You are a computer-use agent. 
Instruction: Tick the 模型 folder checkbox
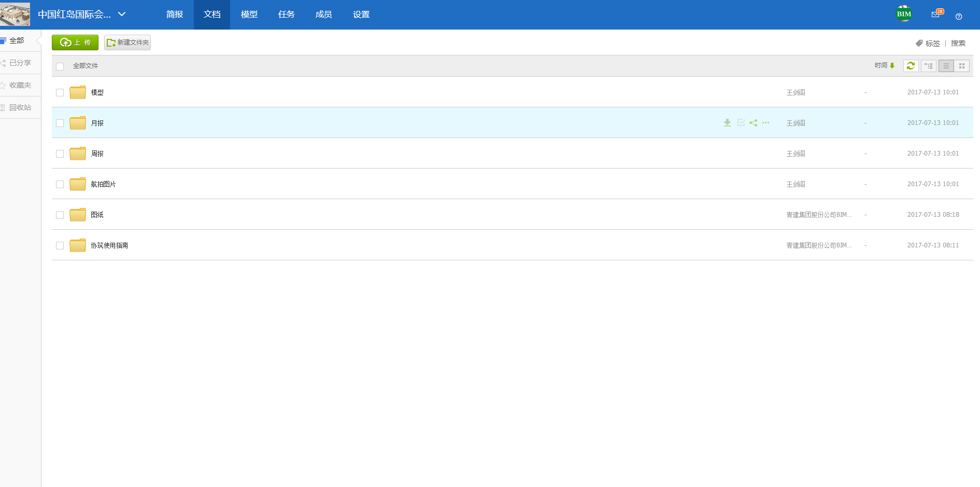click(x=60, y=93)
